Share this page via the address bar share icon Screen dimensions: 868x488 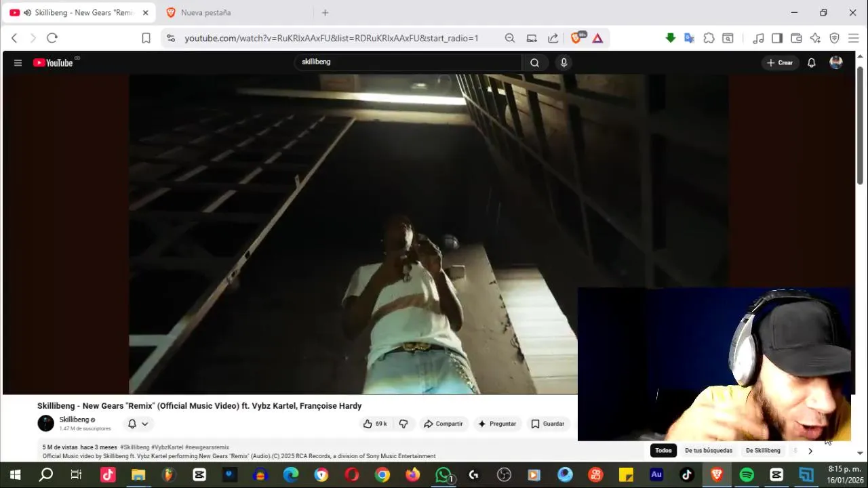coord(553,38)
